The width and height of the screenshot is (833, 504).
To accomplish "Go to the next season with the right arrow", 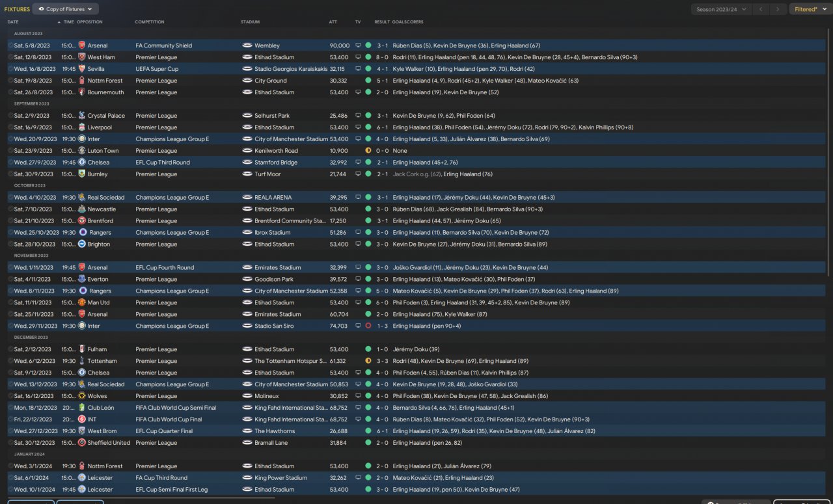I will tap(778, 9).
